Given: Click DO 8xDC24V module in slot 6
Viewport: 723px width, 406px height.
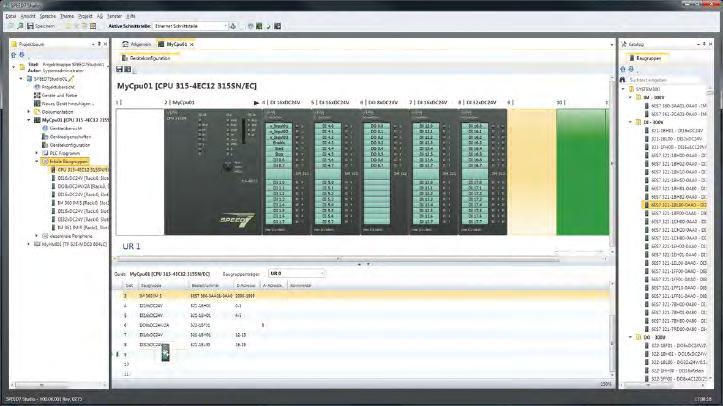Looking at the screenshot, I should (x=384, y=171).
